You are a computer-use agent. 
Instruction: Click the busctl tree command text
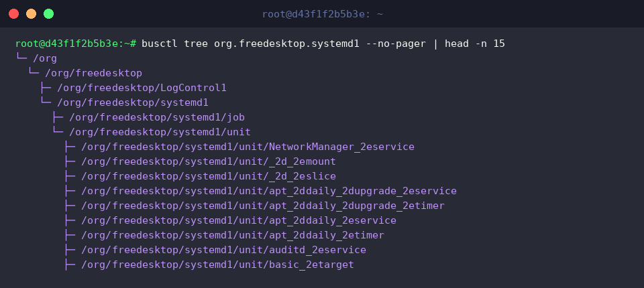323,44
